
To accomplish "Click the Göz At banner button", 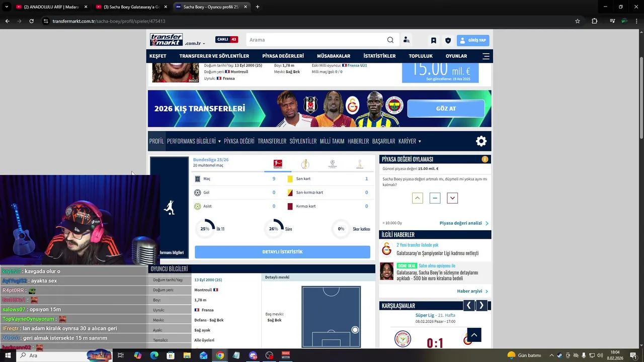I will pos(446,109).
